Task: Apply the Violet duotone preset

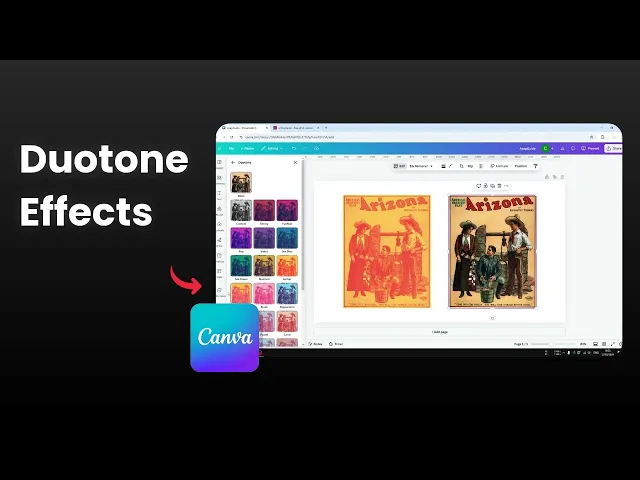Action: 264,238
